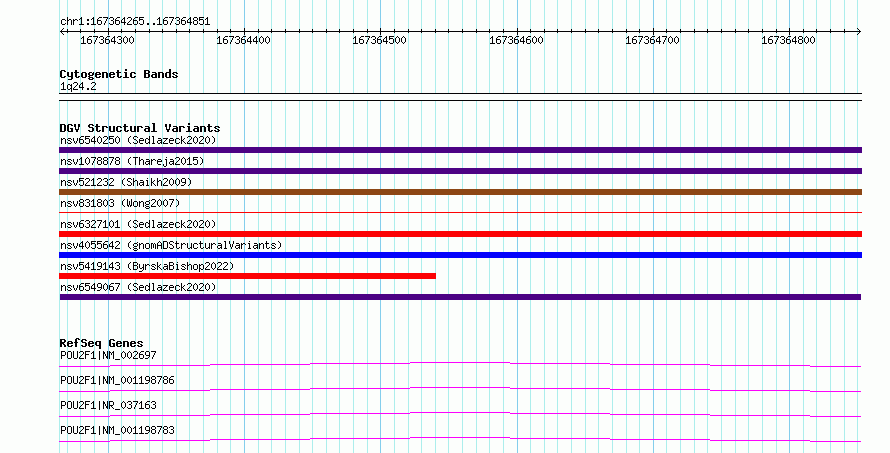
Task: Open transcript label POU2F1|NR_037163
Action: coord(108,405)
